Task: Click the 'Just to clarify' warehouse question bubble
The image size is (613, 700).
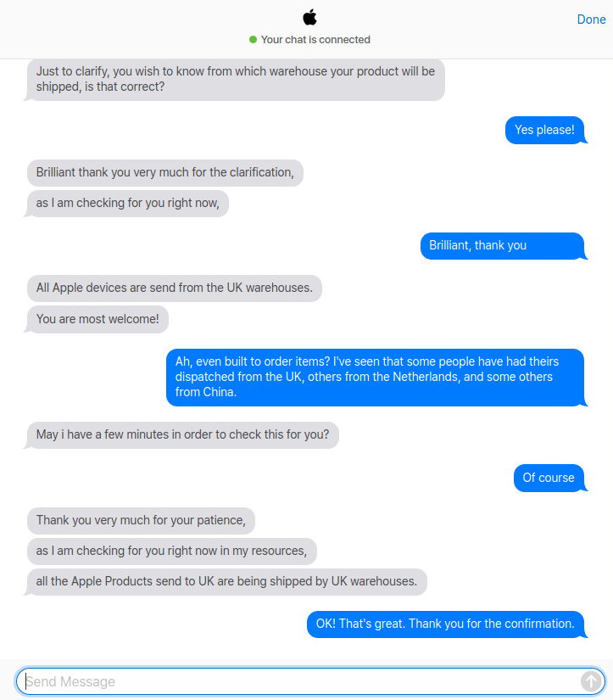Action: click(236, 80)
